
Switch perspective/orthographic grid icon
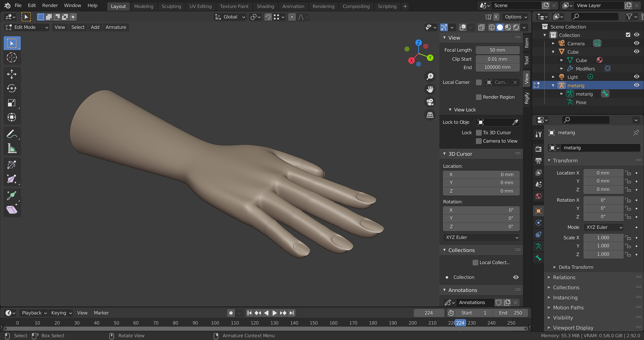click(x=430, y=115)
